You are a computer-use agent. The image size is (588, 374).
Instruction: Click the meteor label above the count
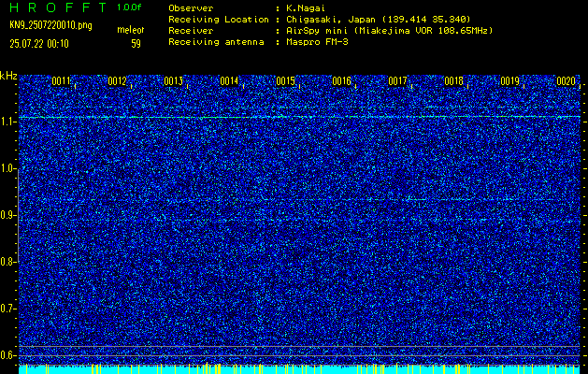click(131, 30)
